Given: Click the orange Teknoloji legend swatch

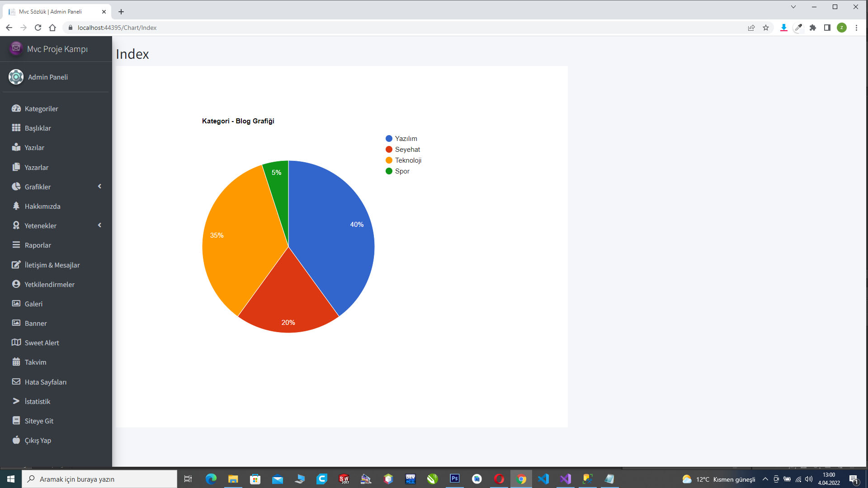Looking at the screenshot, I should [389, 160].
